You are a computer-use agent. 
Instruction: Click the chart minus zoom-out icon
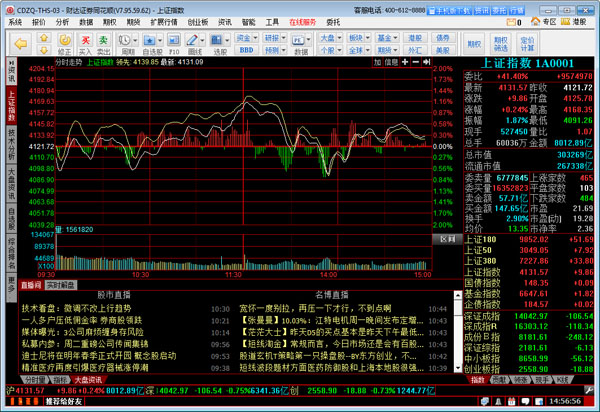tap(416, 62)
